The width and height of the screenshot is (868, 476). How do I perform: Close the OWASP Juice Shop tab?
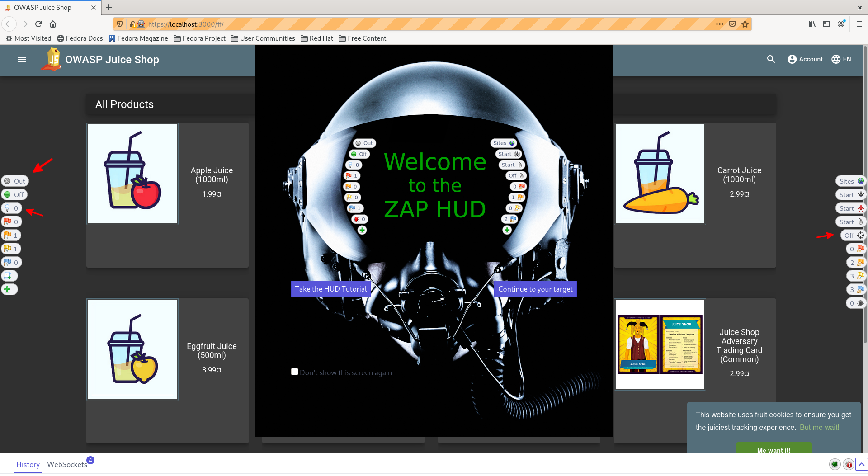click(94, 8)
